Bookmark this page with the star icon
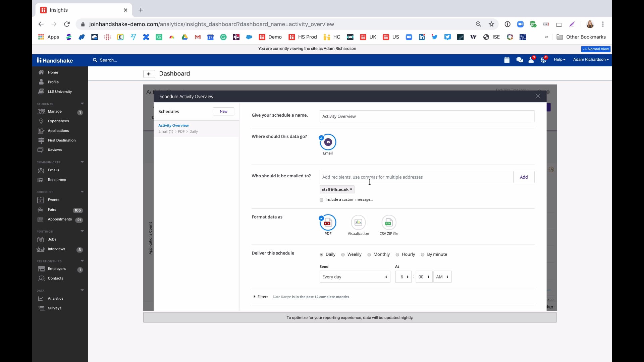Image resolution: width=644 pixels, height=362 pixels. click(491, 24)
